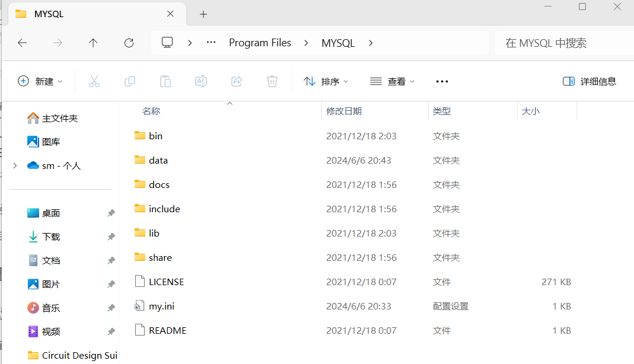Go forward with the right arrow
Screen dimensions: 634x364
[x=58, y=43]
